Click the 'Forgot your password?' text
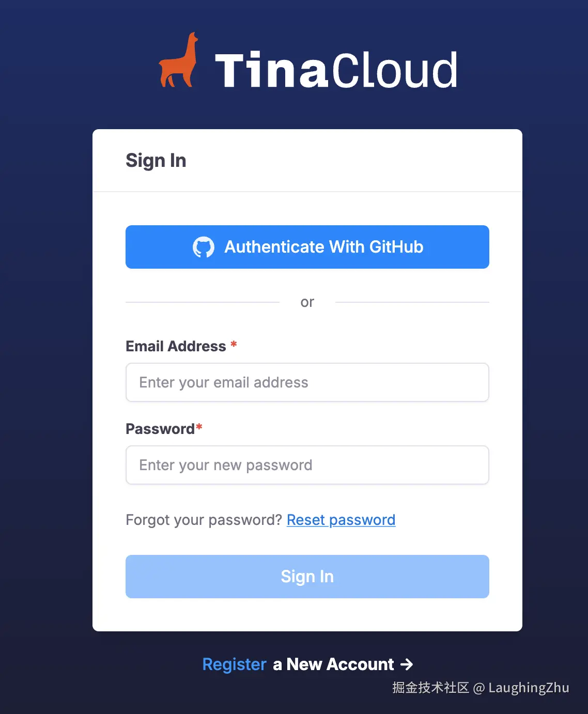The image size is (588, 714). [204, 520]
